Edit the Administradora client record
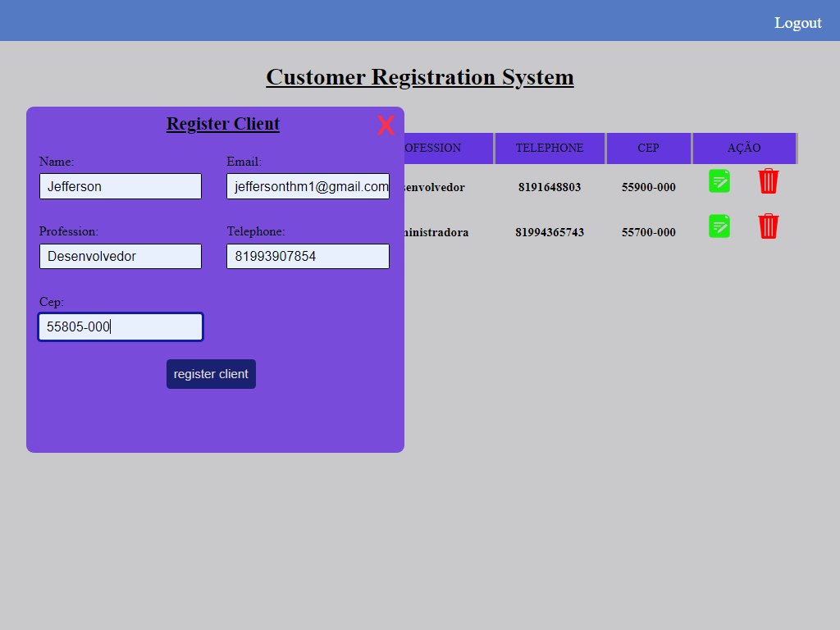The image size is (840, 630). point(719,226)
